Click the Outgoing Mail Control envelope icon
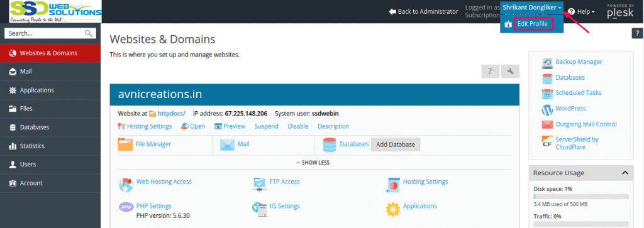Viewport: 644px width, 228px height. pos(548,124)
